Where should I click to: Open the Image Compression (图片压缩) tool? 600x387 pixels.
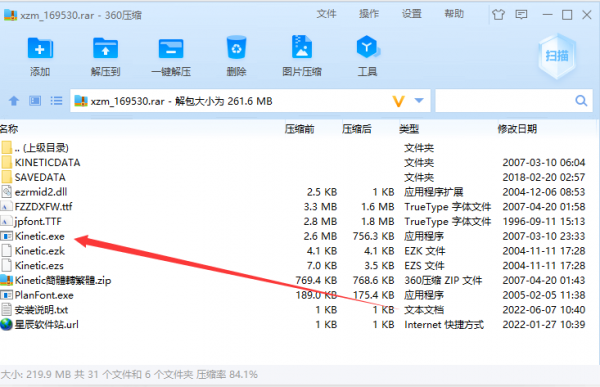(302, 47)
